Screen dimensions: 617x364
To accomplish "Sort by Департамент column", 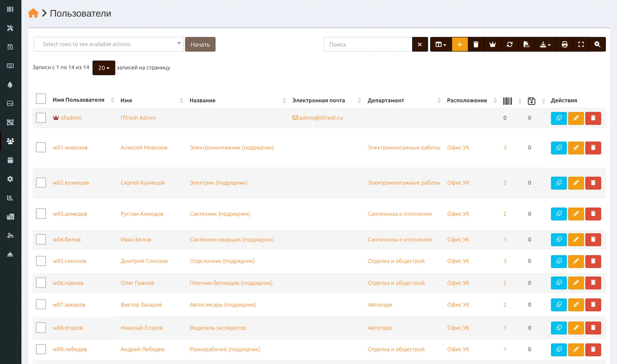I will point(386,100).
